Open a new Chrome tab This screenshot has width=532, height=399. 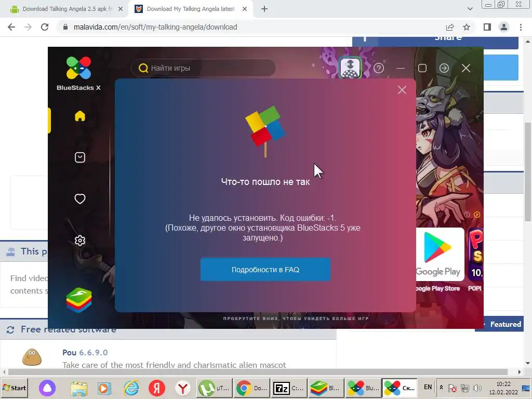264,9
